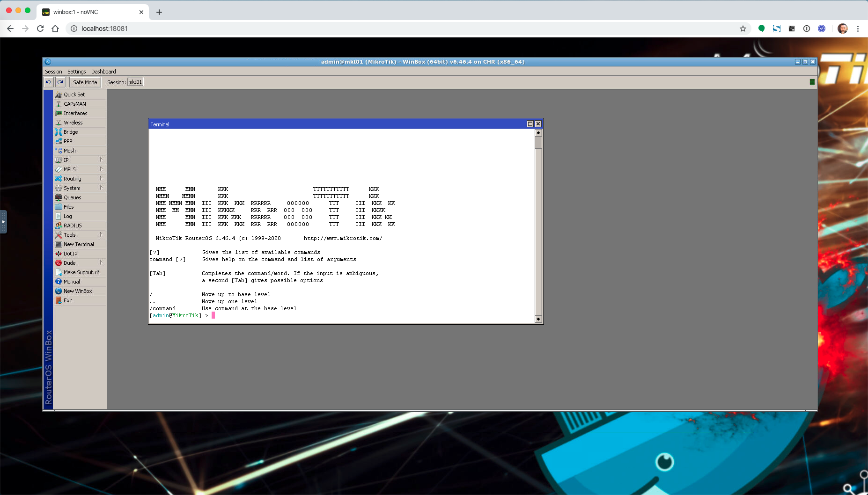Click the IP menu icon
Viewport: 868px width, 495px height.
[59, 160]
